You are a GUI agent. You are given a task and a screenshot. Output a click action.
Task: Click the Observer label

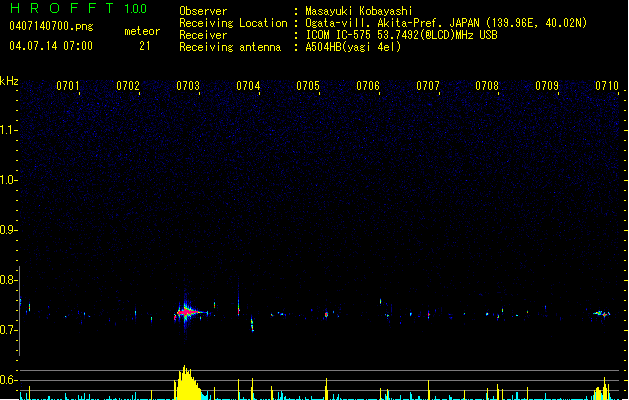tap(203, 11)
